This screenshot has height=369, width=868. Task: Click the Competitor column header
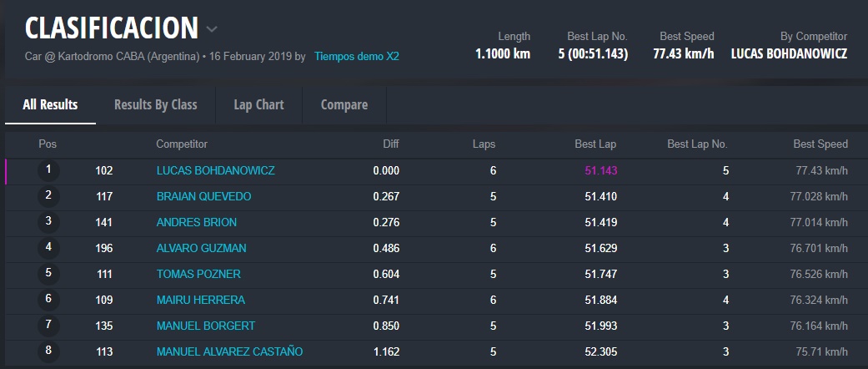tap(182, 144)
